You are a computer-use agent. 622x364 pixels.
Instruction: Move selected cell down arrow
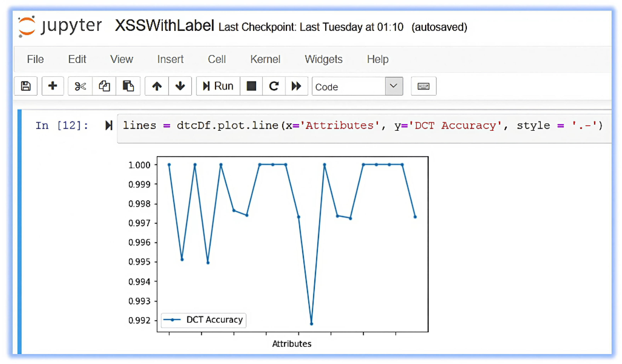180,86
